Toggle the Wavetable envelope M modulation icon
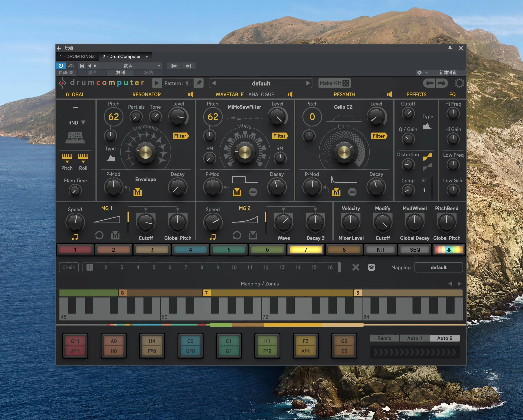The height and width of the screenshot is (420, 523). pos(237,192)
